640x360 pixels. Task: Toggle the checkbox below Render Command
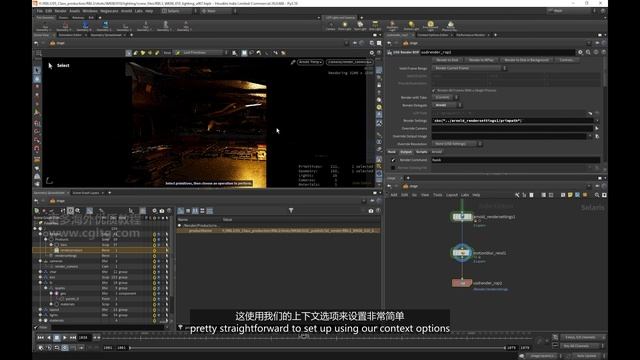click(393, 168)
